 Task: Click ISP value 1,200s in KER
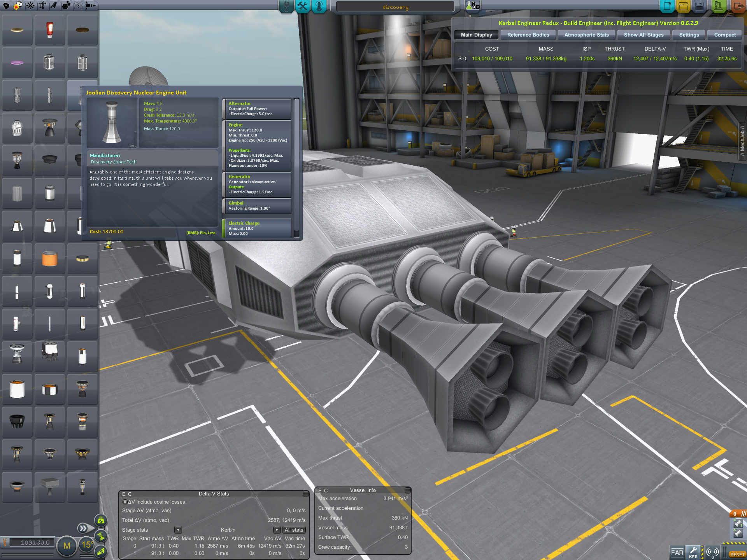click(587, 59)
